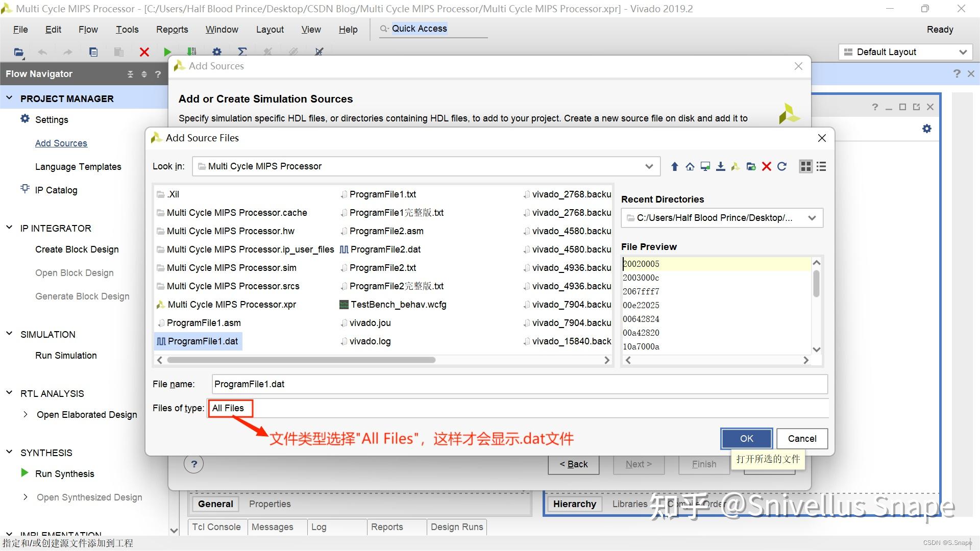Select TestBench_behav.wcfg in the file list
This screenshot has height=551, width=980.
pyautogui.click(x=398, y=304)
